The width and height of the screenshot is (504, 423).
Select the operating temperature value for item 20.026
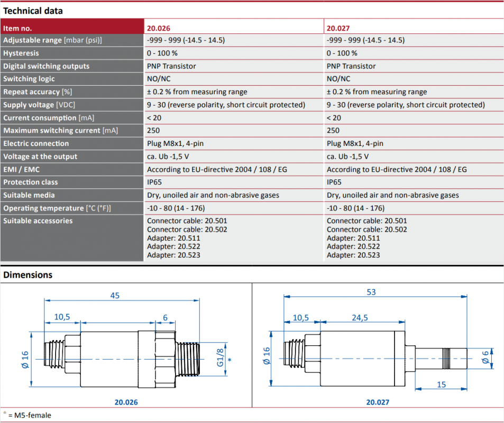(176, 208)
